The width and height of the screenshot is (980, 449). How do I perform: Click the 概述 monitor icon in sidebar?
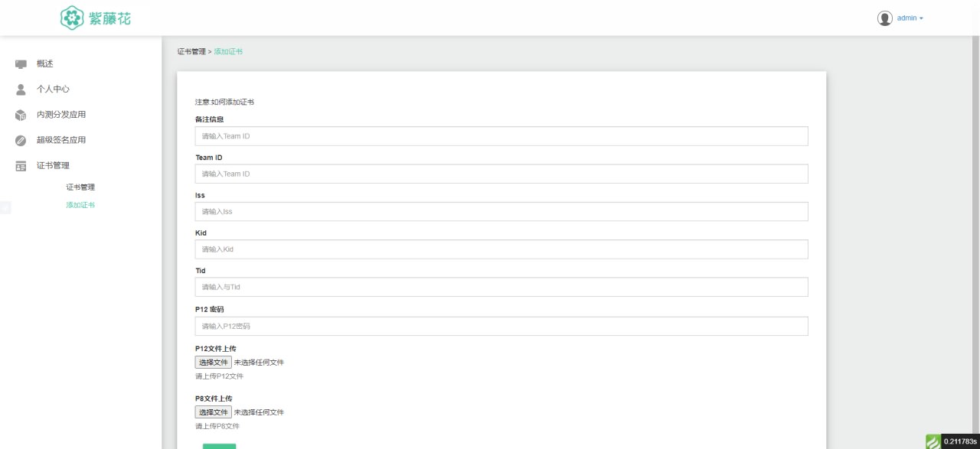pyautogui.click(x=21, y=64)
